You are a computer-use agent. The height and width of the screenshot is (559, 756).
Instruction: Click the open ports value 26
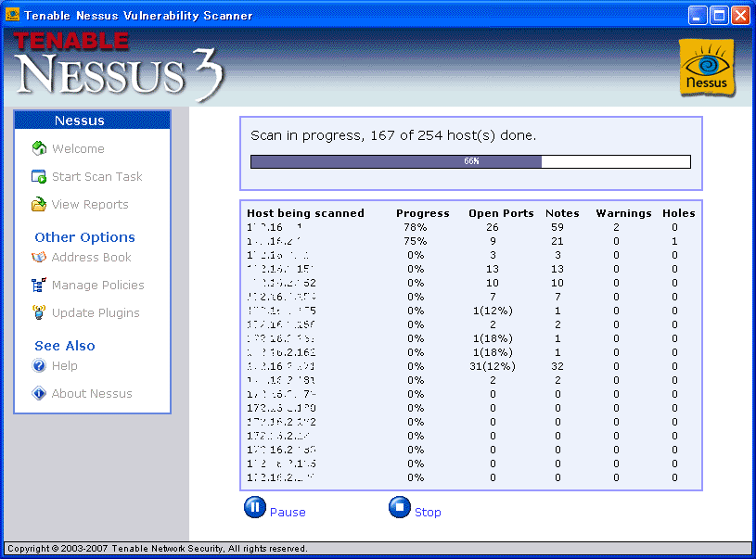click(493, 227)
